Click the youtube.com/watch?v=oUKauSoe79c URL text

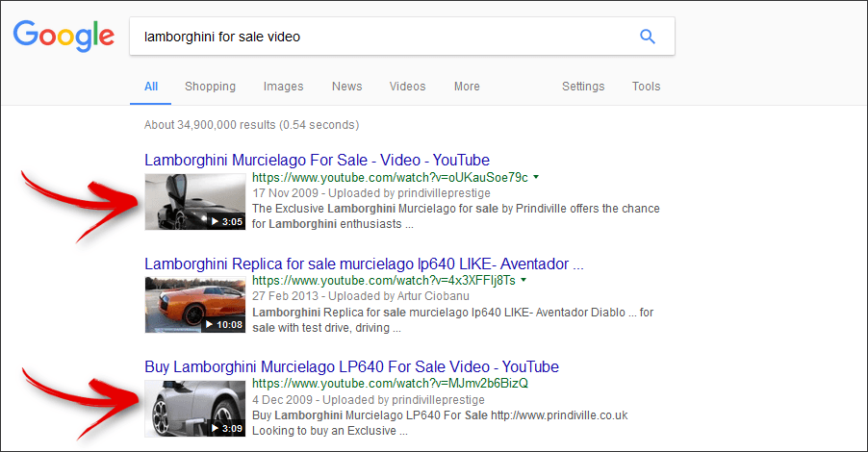coord(391,178)
